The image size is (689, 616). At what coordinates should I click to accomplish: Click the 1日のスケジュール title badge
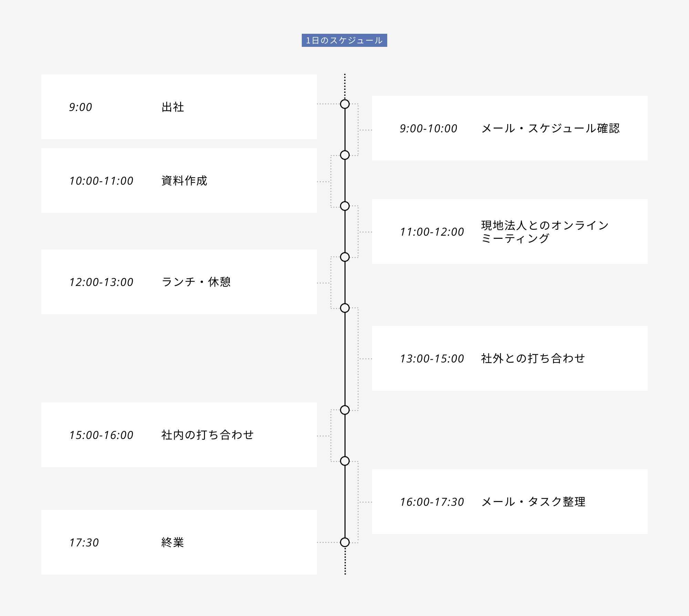point(344,40)
